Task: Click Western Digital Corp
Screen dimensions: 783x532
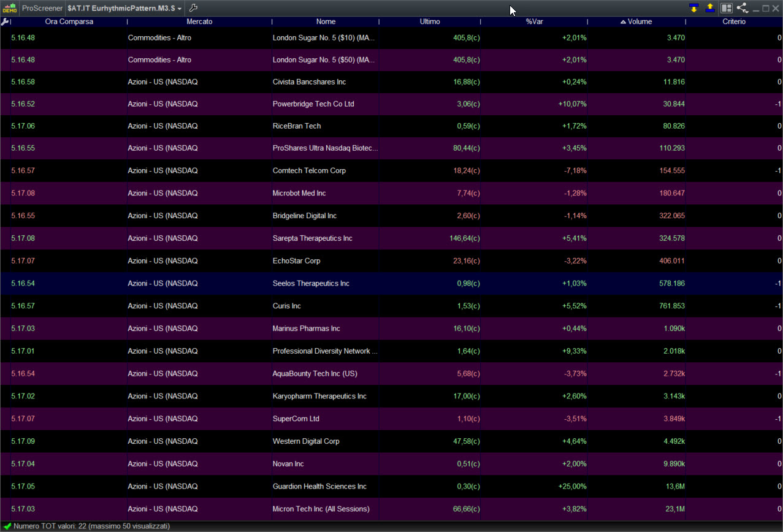Action: coord(306,442)
